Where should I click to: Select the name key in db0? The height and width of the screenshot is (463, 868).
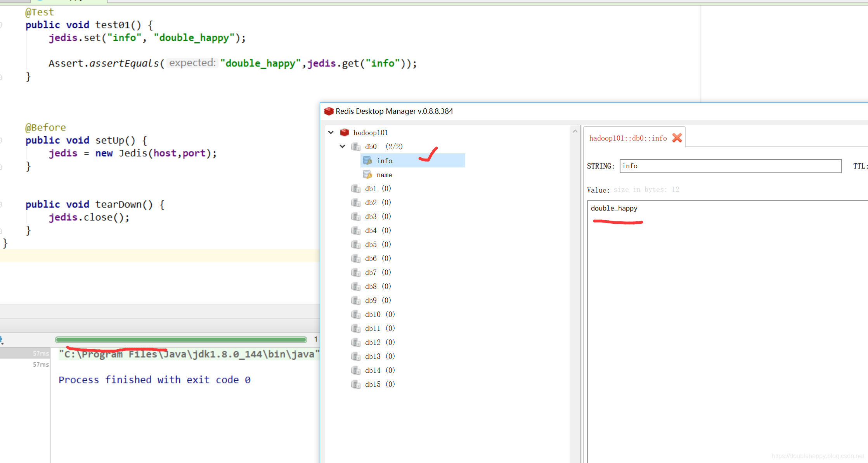pos(384,175)
